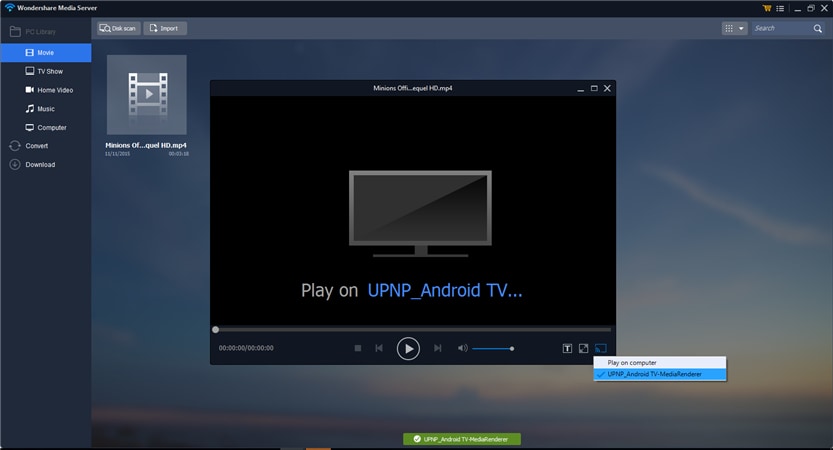833x450 pixels.
Task: Maximize the video player window
Action: (594, 88)
